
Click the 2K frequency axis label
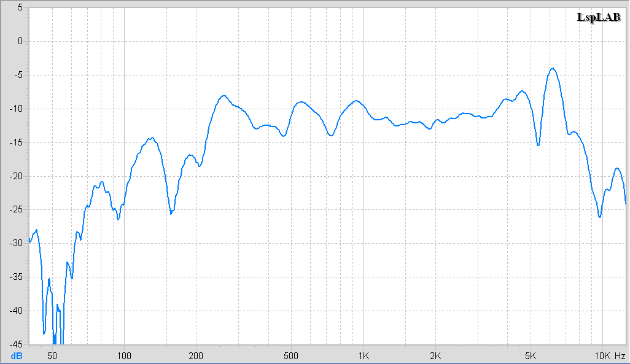pyautogui.click(x=435, y=356)
